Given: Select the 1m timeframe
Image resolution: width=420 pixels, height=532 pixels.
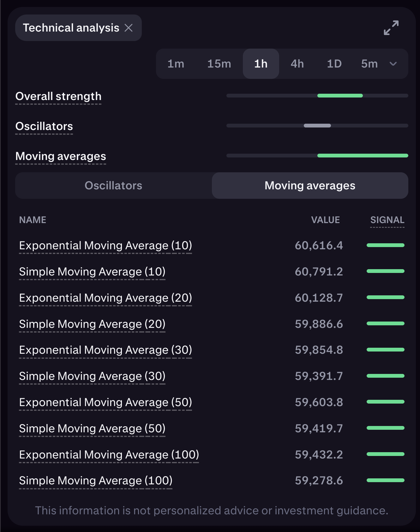Looking at the screenshot, I should pyautogui.click(x=176, y=64).
